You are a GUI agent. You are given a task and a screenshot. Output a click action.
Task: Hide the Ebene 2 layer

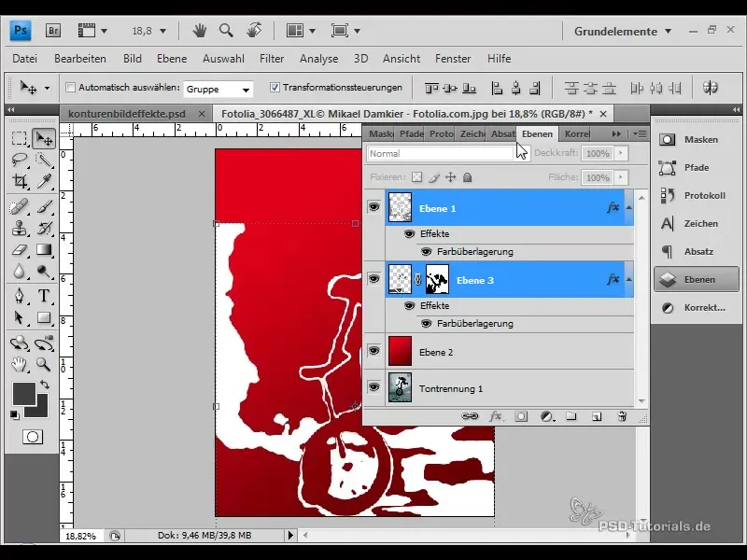pos(374,351)
